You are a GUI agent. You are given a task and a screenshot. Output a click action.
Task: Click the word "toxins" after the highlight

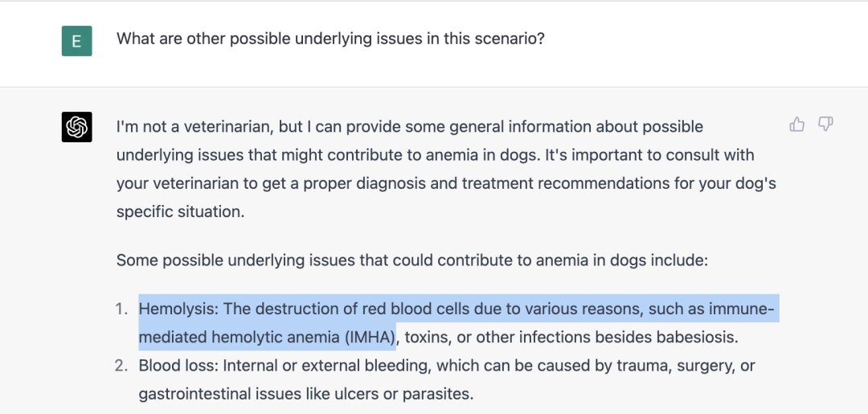coord(428,337)
